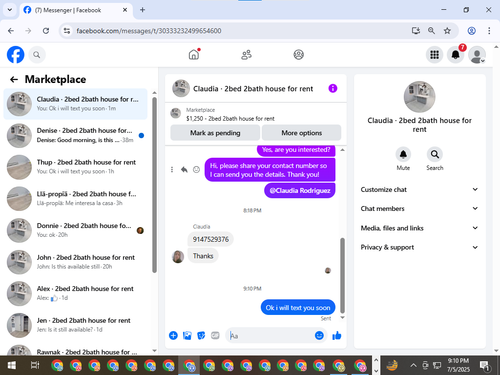
Task: Open Task View in taskbar
Action: coord(35,365)
